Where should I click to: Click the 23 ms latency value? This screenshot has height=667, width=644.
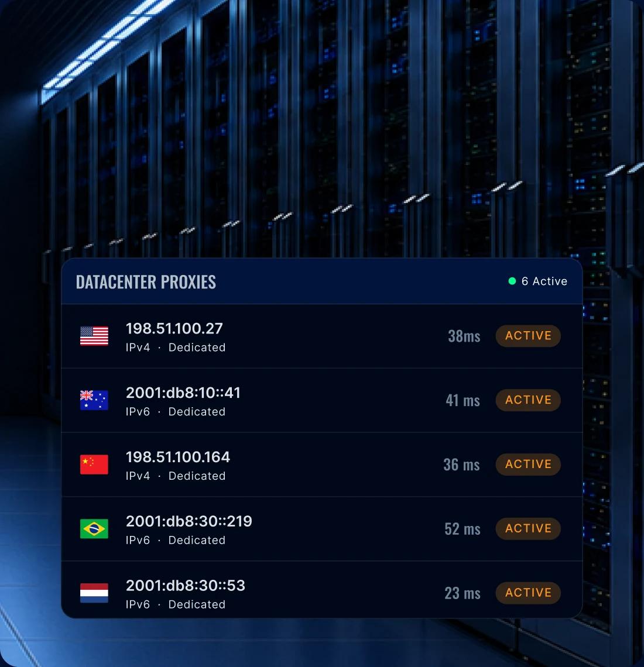click(x=463, y=593)
